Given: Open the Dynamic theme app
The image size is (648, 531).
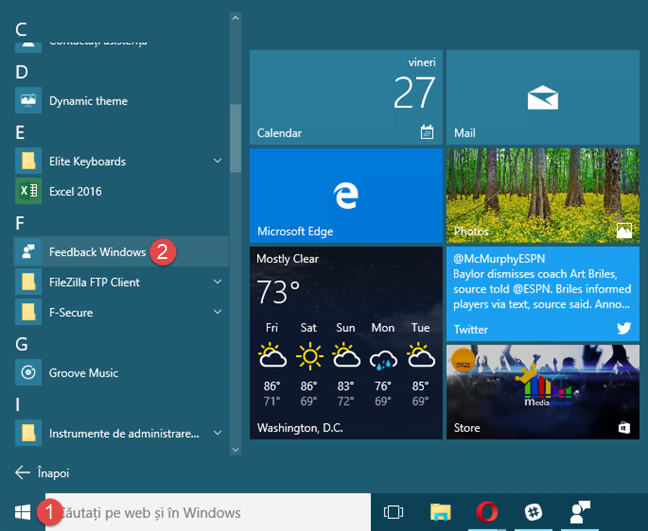Looking at the screenshot, I should point(121,100).
